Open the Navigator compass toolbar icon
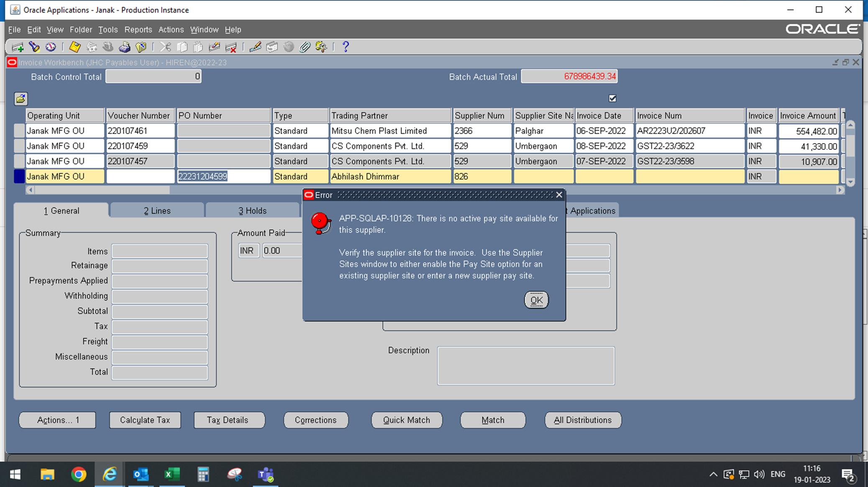 coord(50,47)
